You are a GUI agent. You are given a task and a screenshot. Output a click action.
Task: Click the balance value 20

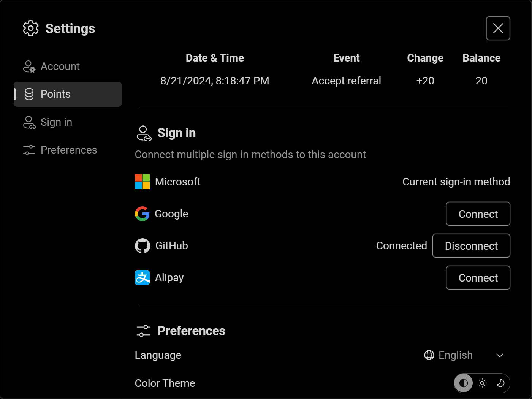[481, 81]
